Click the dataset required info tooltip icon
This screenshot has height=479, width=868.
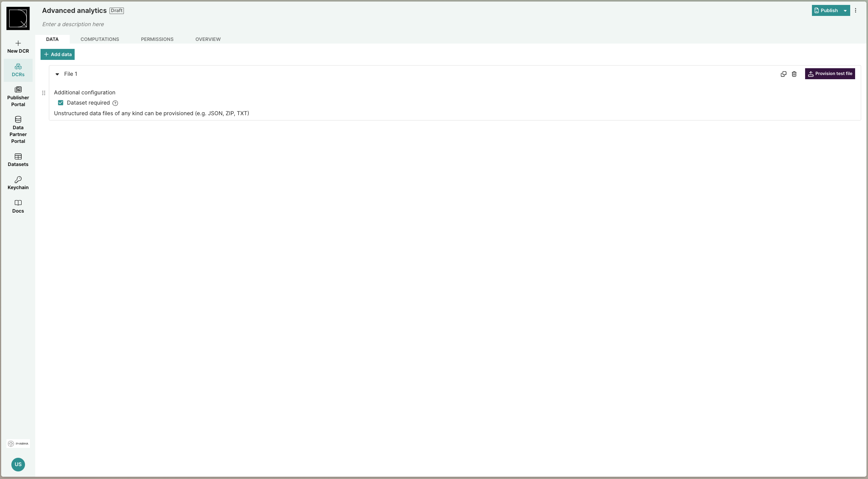point(115,103)
